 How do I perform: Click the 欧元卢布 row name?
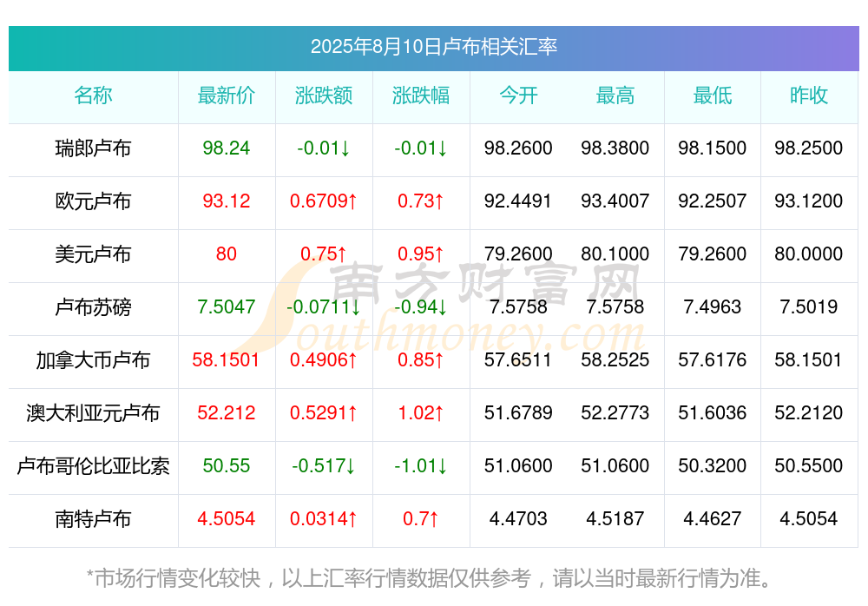93,201
